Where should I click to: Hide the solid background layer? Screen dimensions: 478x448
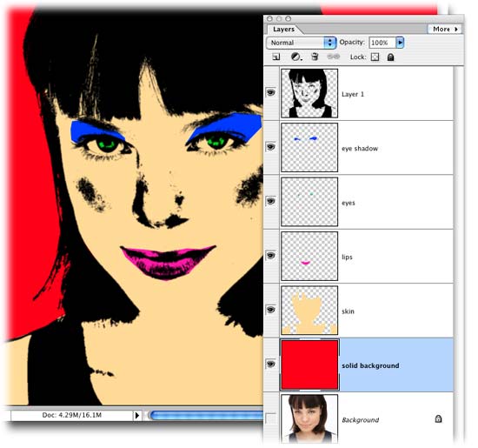pos(270,364)
